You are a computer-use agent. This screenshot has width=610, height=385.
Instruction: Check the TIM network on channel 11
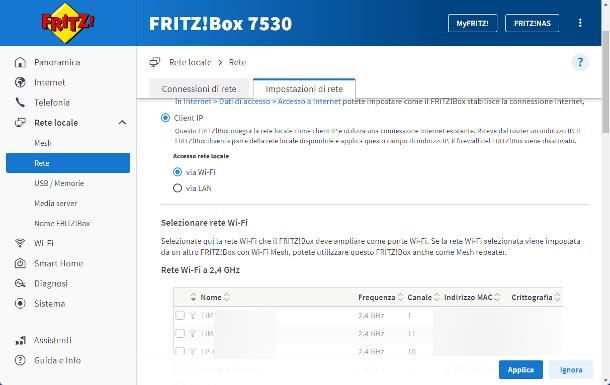coord(180,333)
